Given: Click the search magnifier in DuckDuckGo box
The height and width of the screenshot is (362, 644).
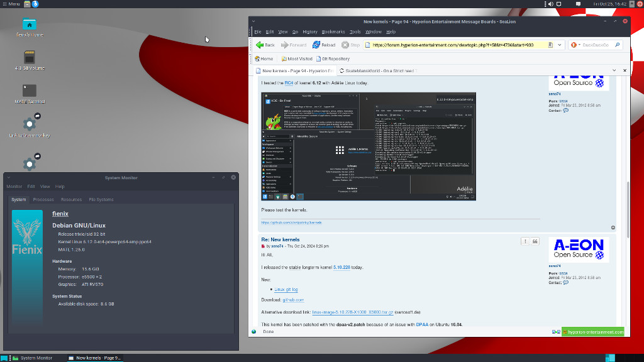Looking at the screenshot, I should (618, 45).
